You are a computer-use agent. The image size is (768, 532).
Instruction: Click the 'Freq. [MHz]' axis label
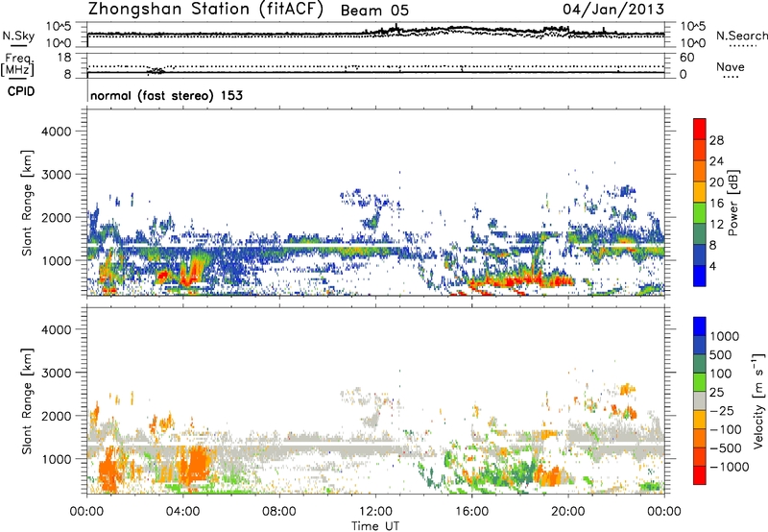(x=17, y=65)
